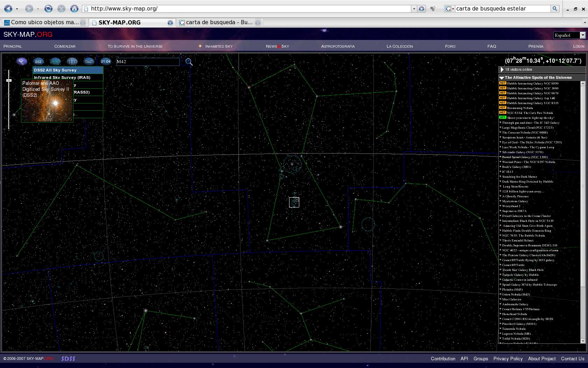Open the Principal menu item

(x=13, y=46)
